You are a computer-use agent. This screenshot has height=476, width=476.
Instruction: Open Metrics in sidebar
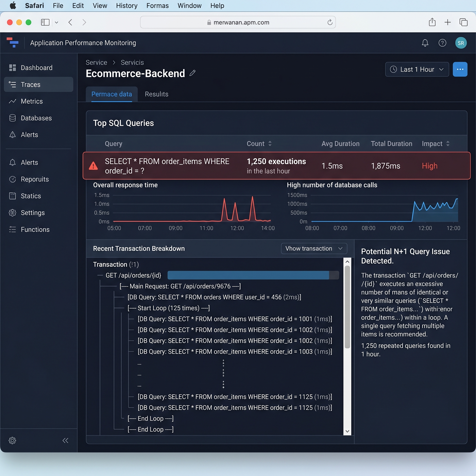[39, 101]
